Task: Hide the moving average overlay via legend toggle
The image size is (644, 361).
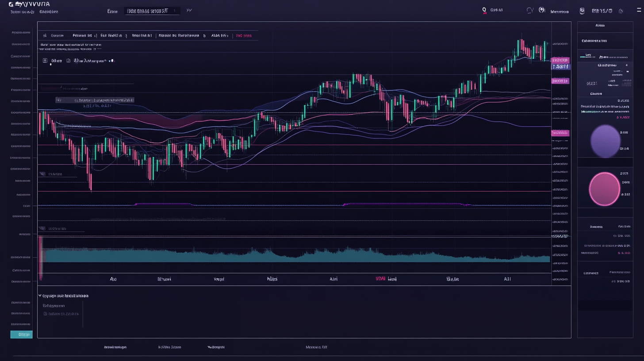Action: pyautogui.click(x=109, y=61)
